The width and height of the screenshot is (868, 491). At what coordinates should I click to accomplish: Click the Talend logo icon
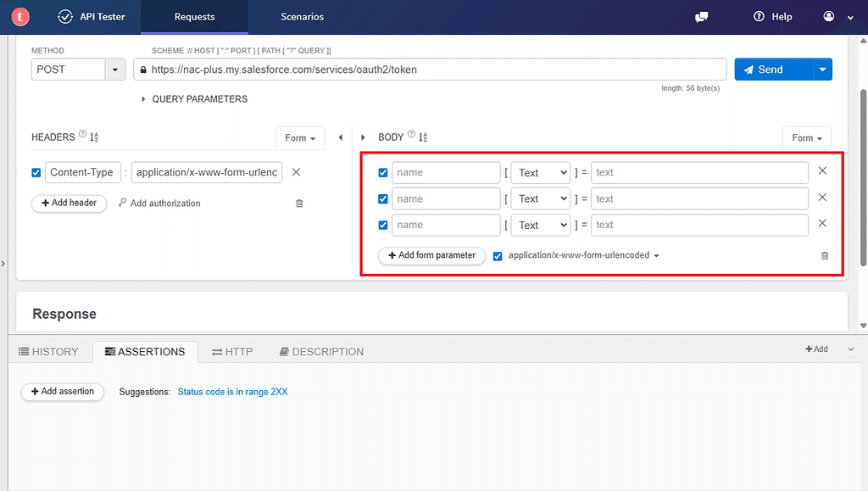point(20,17)
